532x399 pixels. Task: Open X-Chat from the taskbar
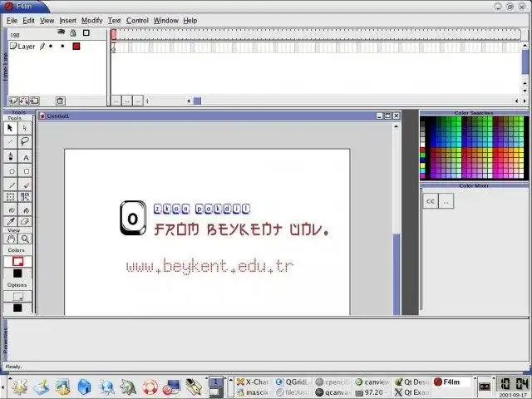point(253,382)
